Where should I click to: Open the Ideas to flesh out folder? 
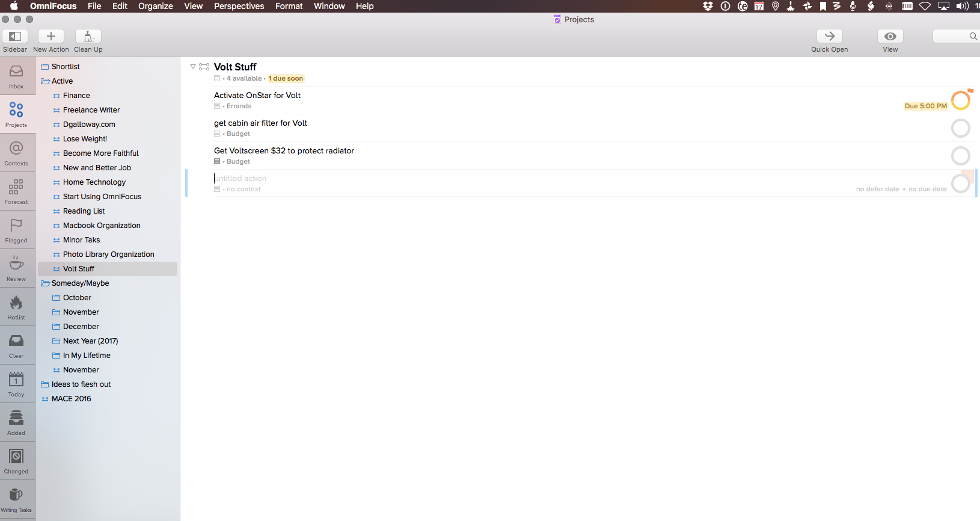click(81, 384)
